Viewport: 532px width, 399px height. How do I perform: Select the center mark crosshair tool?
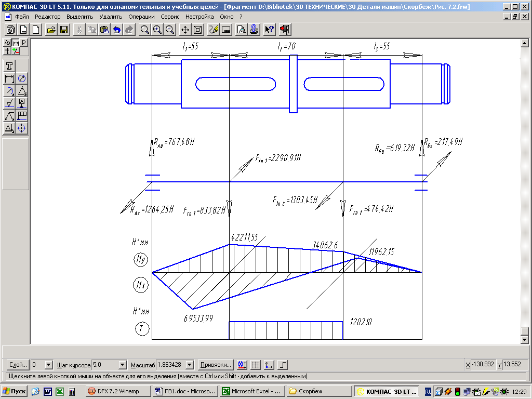[22, 128]
